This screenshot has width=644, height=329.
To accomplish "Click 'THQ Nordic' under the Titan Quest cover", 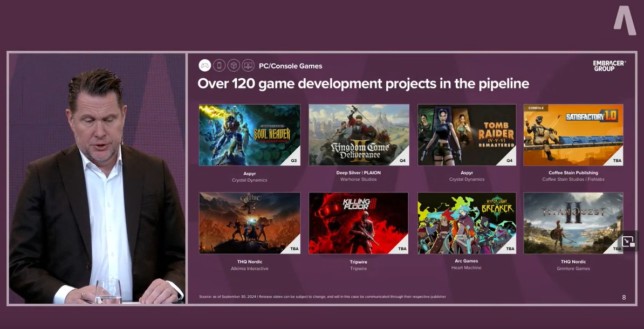I will coord(573,262).
